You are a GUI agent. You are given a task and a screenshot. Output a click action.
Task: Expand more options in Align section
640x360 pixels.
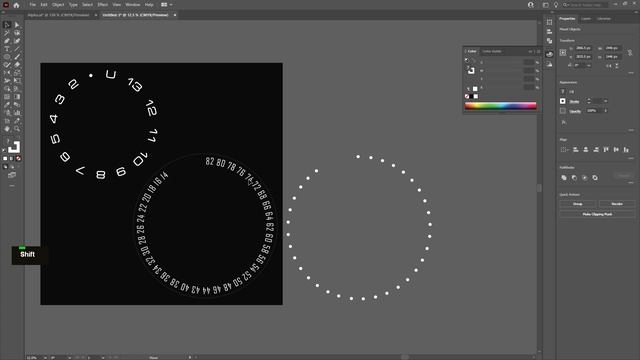tap(631, 158)
